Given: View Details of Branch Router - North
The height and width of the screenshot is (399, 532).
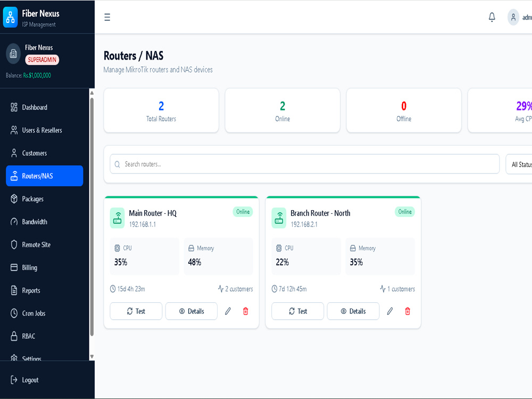Looking at the screenshot, I should tap(353, 311).
